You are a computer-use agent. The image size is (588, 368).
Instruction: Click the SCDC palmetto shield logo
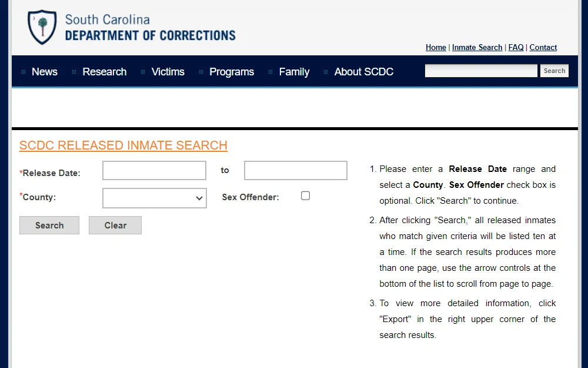coord(42,28)
